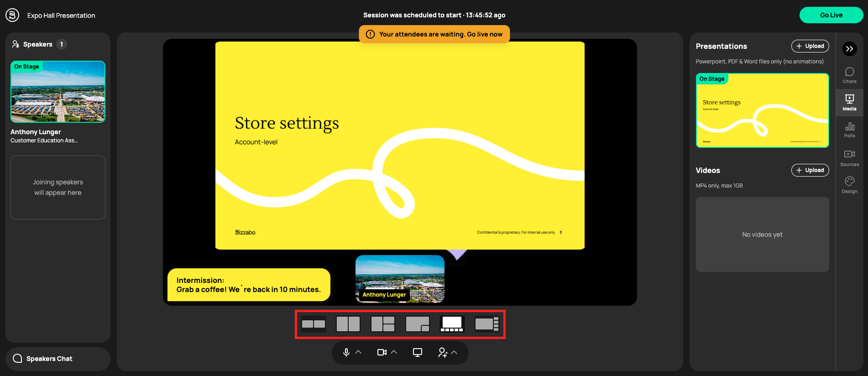Select layout with bottom thumbnail strip

452,324
